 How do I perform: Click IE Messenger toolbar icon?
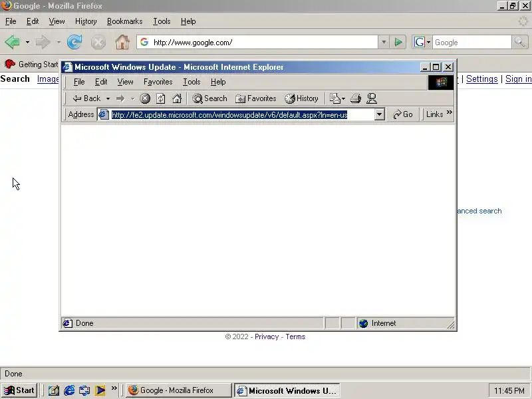pyautogui.click(x=372, y=98)
